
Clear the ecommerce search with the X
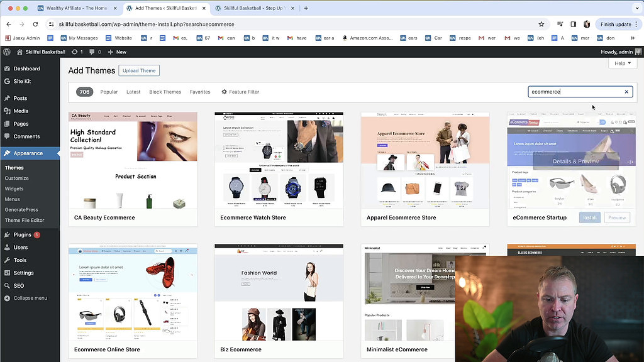coord(626,92)
